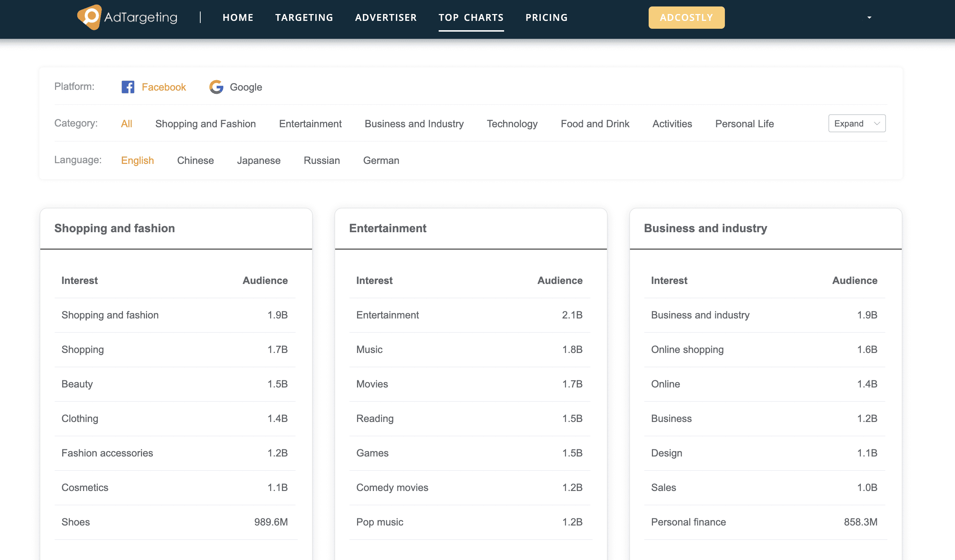Click the Shoes interest row
The image size is (955, 560).
pyautogui.click(x=175, y=522)
